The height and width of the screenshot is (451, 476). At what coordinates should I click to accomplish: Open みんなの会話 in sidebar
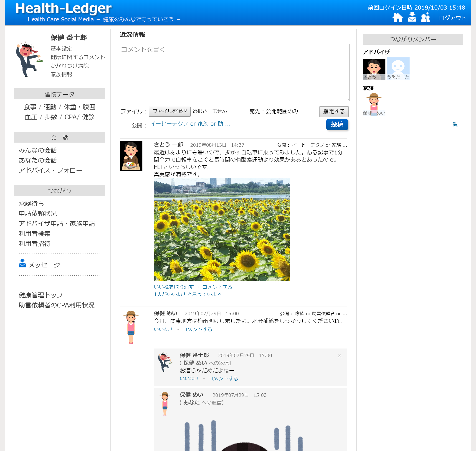[38, 150]
